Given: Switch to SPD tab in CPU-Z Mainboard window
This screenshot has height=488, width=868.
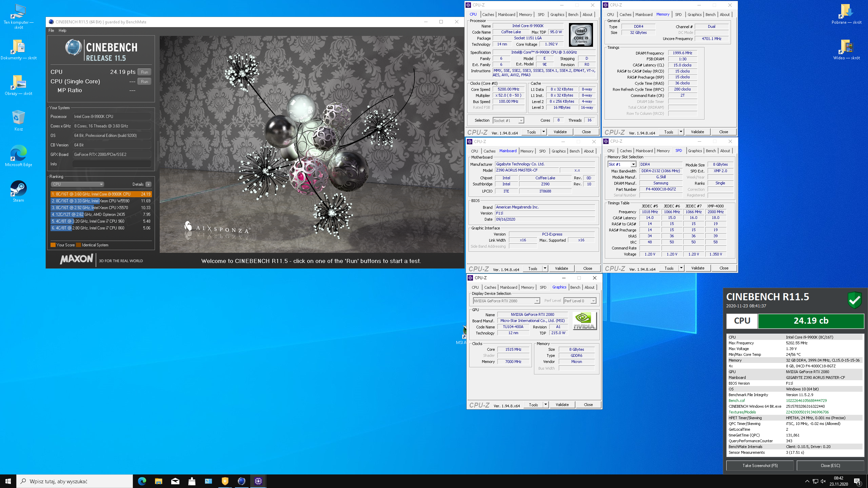Looking at the screenshot, I should pyautogui.click(x=542, y=151).
